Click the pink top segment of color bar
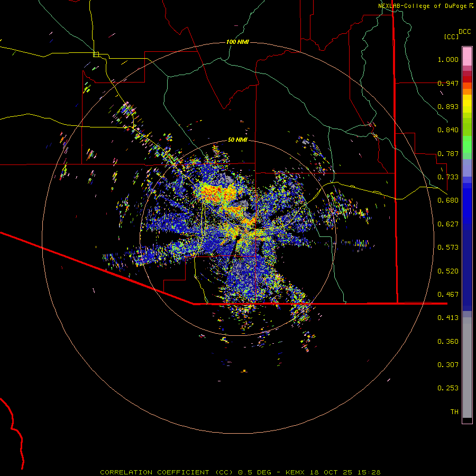Viewport: 476px width, 476px height. (x=467, y=56)
